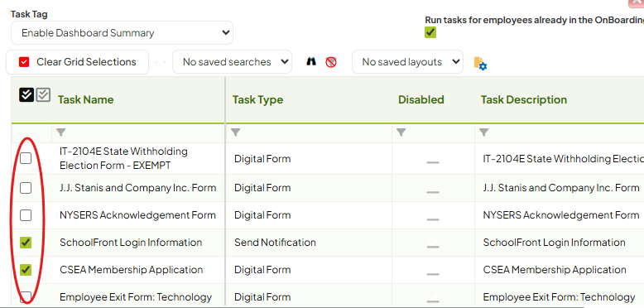Click the Disabled indicator in the NYSERS row

[x=433, y=219]
